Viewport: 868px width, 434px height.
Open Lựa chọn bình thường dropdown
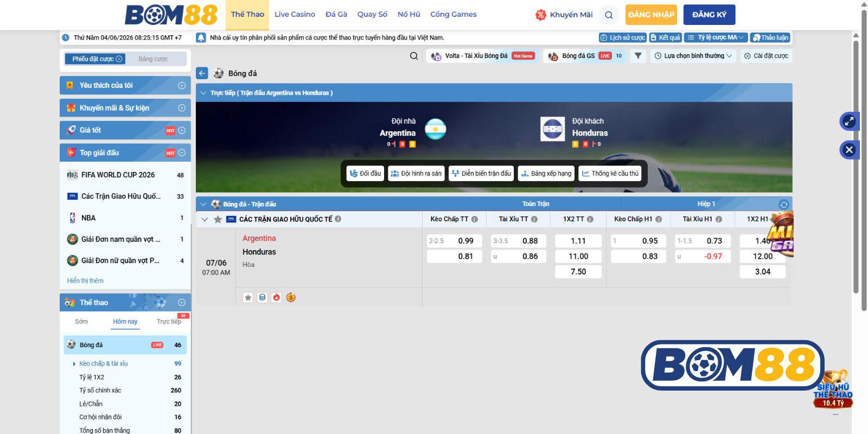pos(693,56)
